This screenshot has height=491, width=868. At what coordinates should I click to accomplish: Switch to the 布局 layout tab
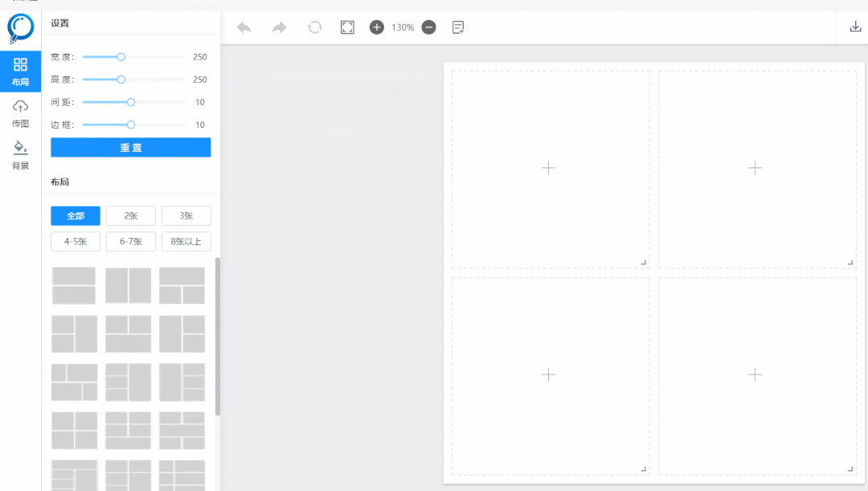[x=20, y=72]
